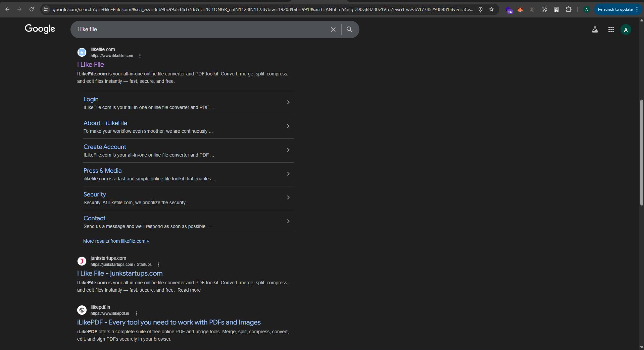Expand the Login sitelink chevron

click(x=288, y=102)
